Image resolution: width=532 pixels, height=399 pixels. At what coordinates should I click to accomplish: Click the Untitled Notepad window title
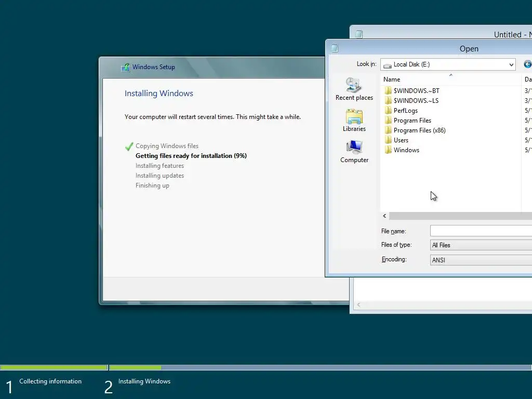pos(513,34)
